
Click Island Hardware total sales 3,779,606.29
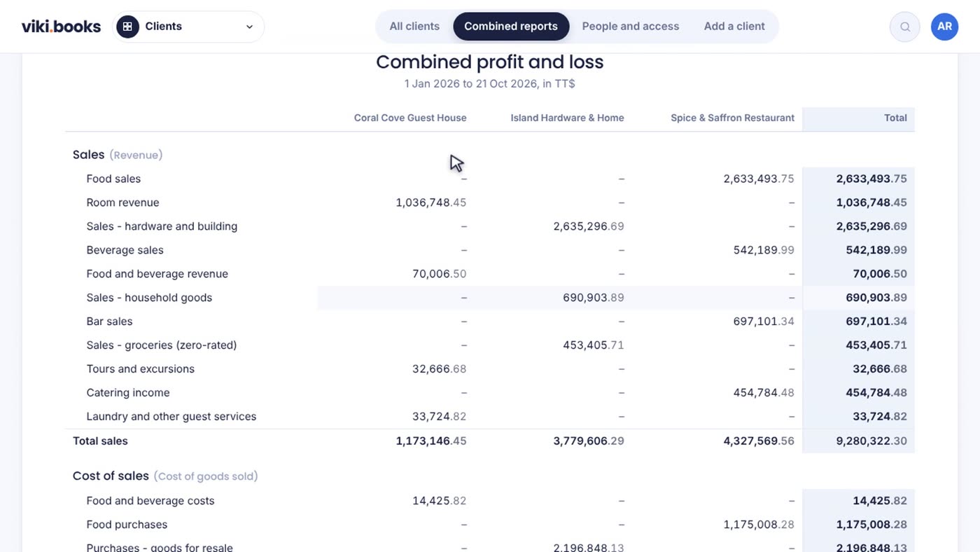589,441
